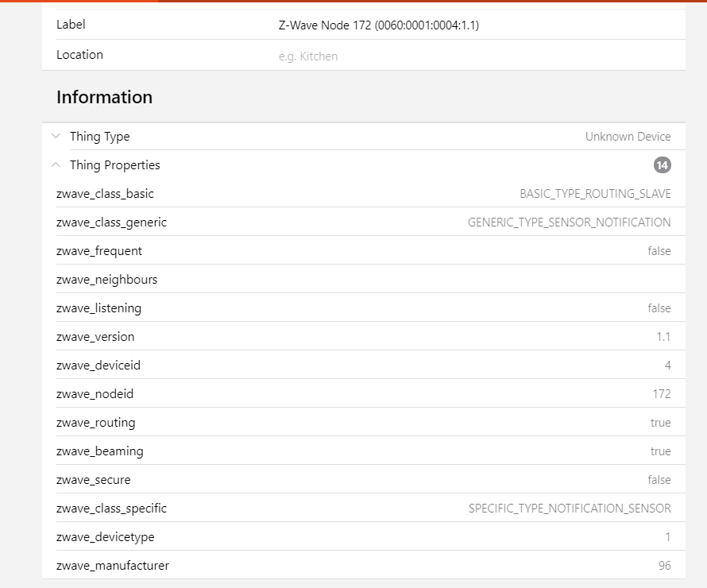Click the 14 properties count badge
Image resolution: width=707 pixels, height=588 pixels.
[x=662, y=165]
